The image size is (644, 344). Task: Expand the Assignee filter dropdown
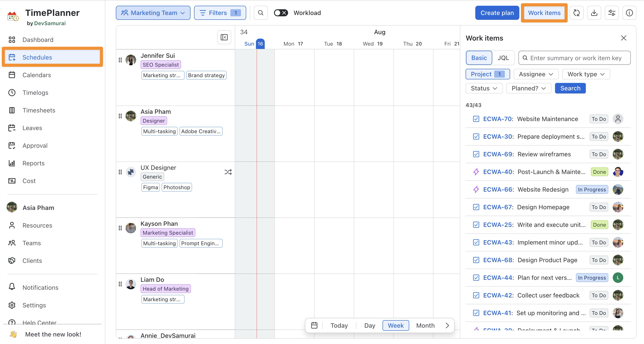pos(536,74)
